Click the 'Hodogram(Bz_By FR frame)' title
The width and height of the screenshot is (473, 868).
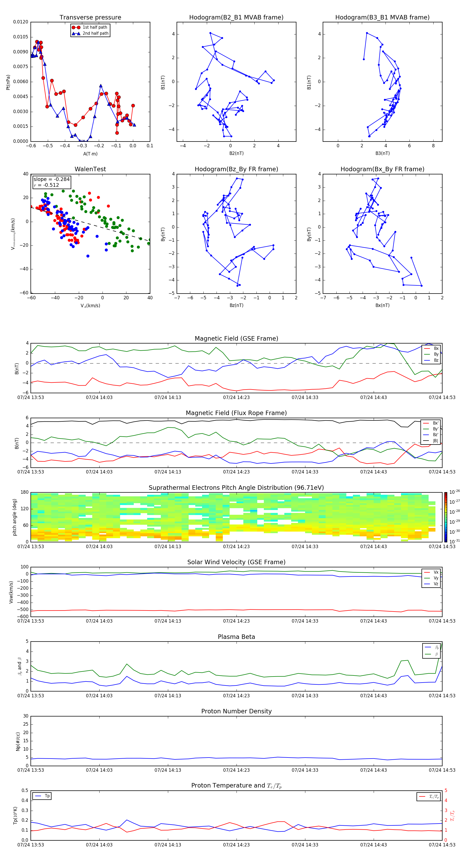236,169
